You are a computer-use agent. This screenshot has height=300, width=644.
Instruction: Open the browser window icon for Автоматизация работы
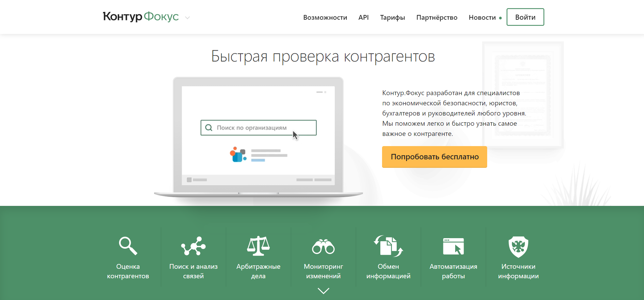click(453, 246)
